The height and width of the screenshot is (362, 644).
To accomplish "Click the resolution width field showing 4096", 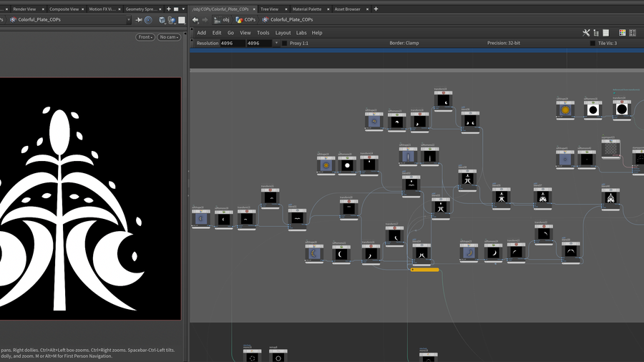I will 231,43.
